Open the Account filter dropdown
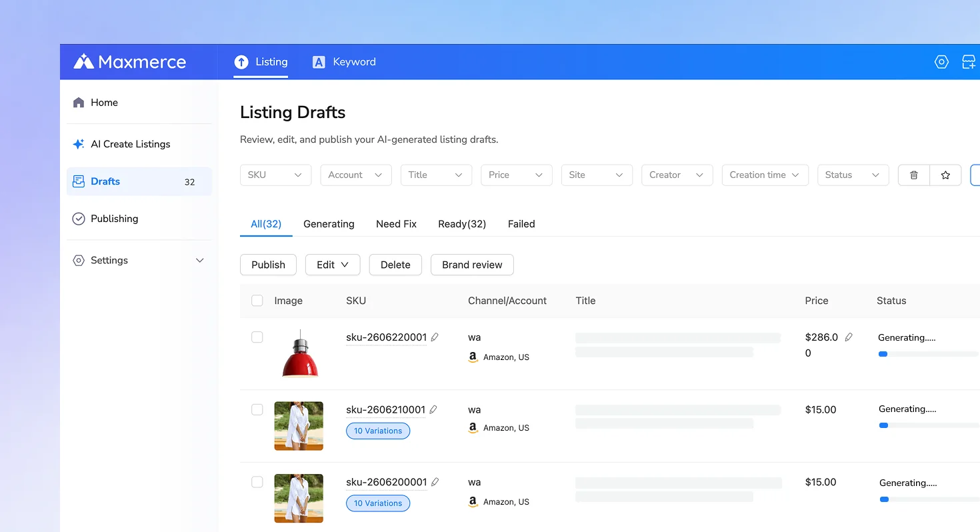 (356, 175)
